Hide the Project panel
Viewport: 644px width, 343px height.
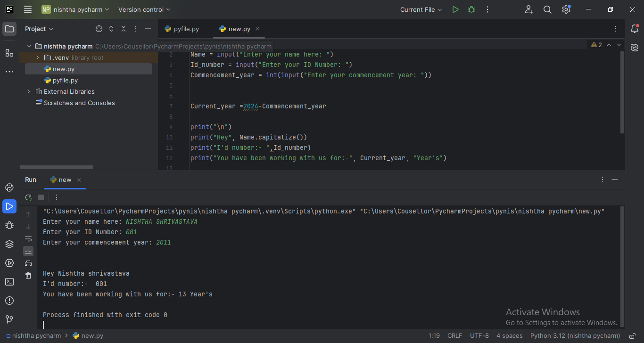[148, 29]
